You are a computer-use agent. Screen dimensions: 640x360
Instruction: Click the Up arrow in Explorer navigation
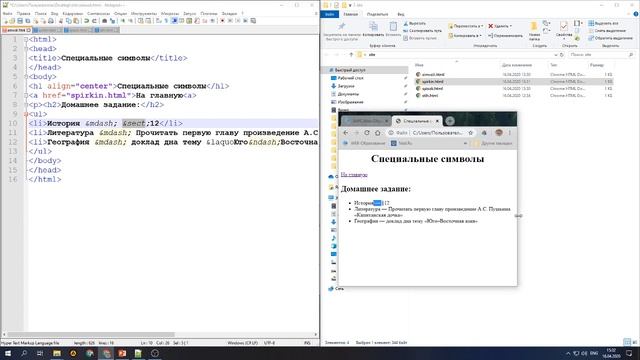351,55
